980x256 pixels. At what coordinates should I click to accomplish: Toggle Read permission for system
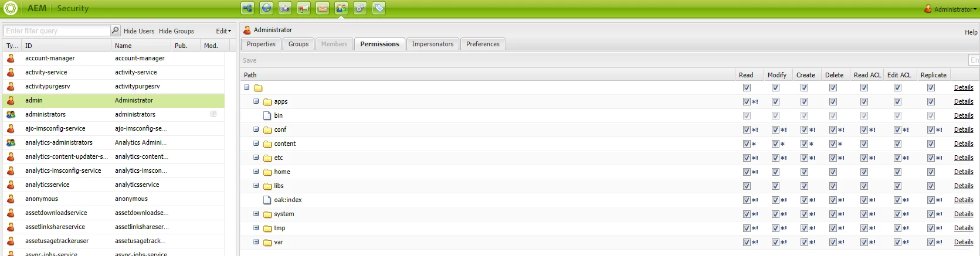pos(747,214)
